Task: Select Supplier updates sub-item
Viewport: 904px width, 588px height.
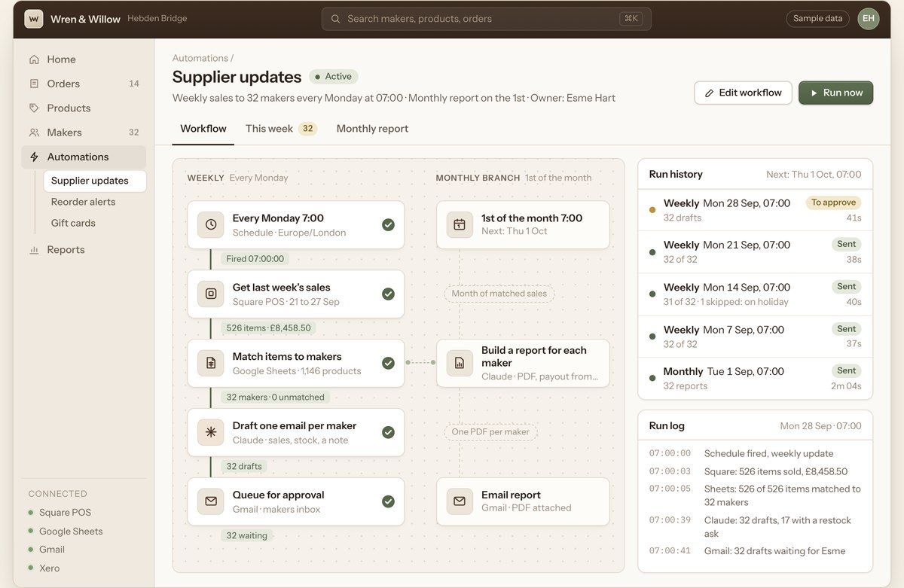Action: [95, 181]
